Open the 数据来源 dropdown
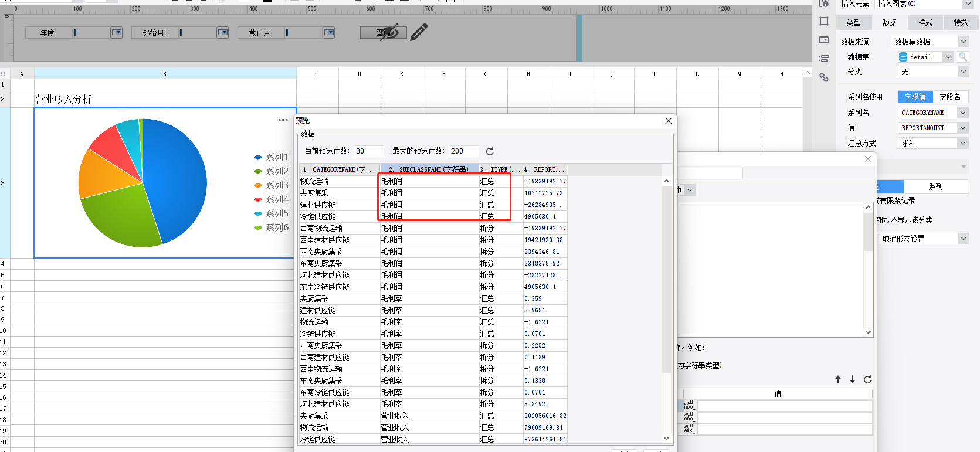The height and width of the screenshot is (452, 980). click(963, 42)
